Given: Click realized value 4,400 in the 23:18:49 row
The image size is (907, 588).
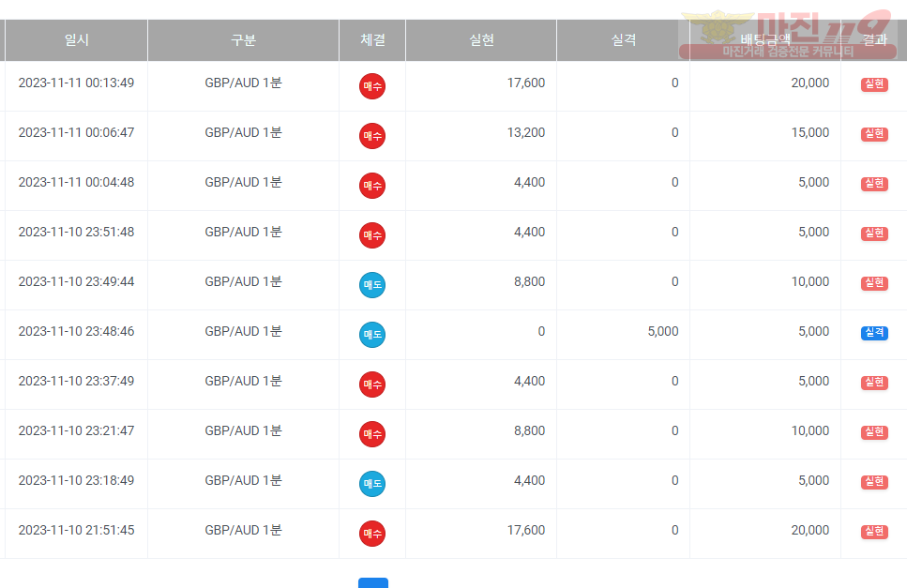Looking at the screenshot, I should [529, 480].
